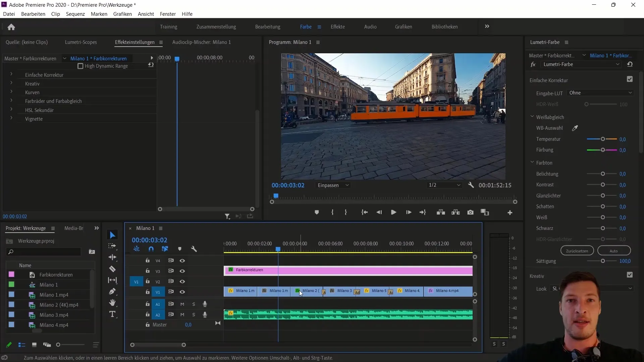The width and height of the screenshot is (644, 362).
Task: Pick the WB-Auswahl eyedropper
Action: tap(575, 128)
